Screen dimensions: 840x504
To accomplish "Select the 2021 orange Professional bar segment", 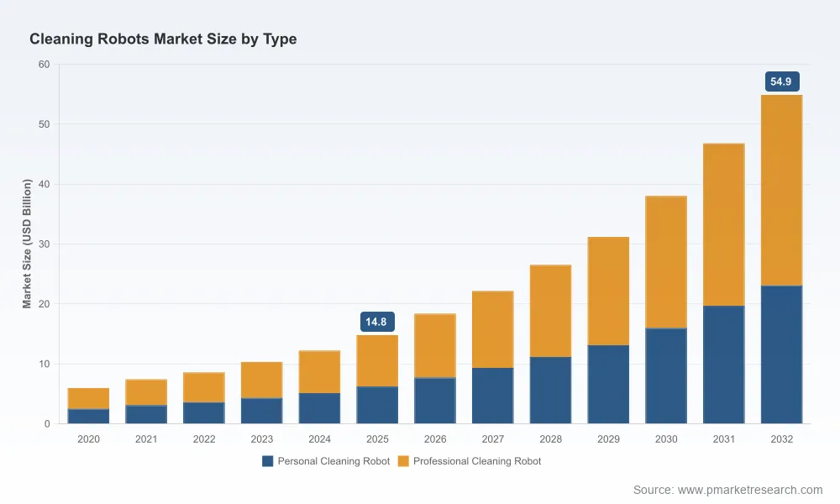I will pos(146,392).
